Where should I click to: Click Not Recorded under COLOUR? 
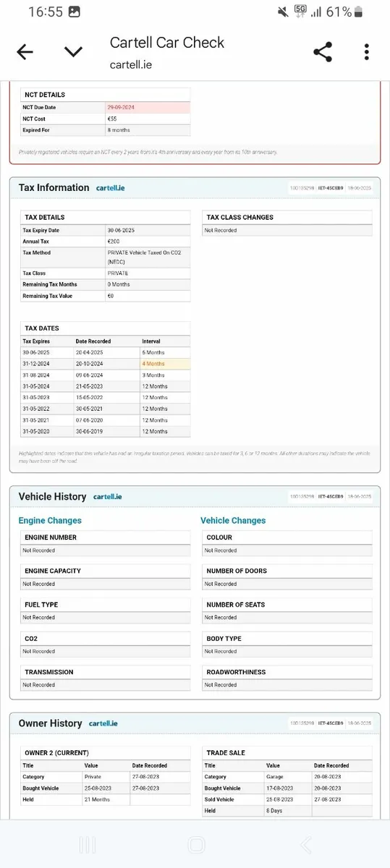coord(220,550)
